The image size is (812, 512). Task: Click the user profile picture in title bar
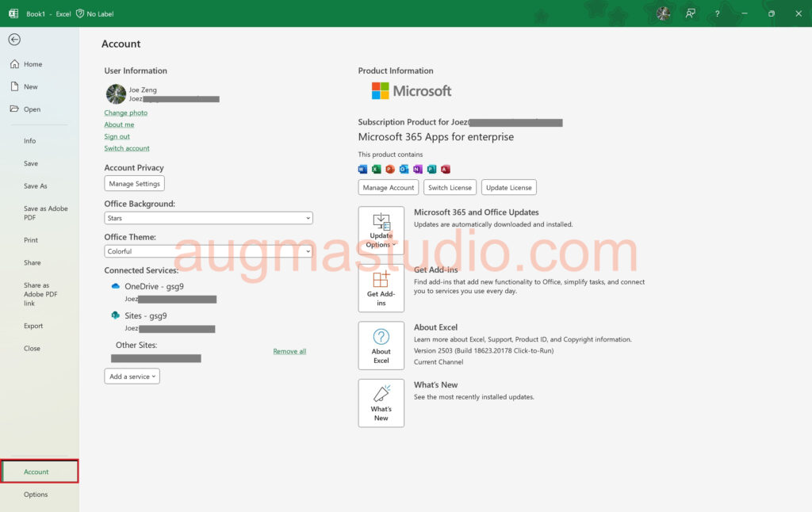pyautogui.click(x=664, y=13)
